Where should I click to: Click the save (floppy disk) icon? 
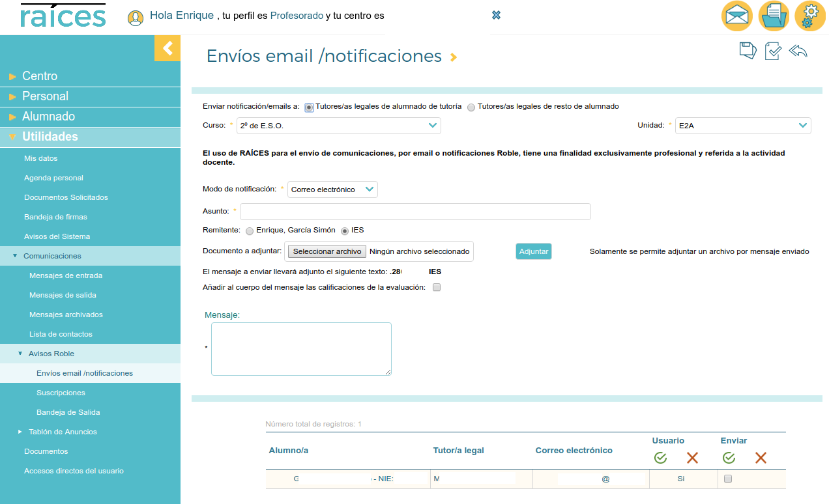(x=748, y=50)
